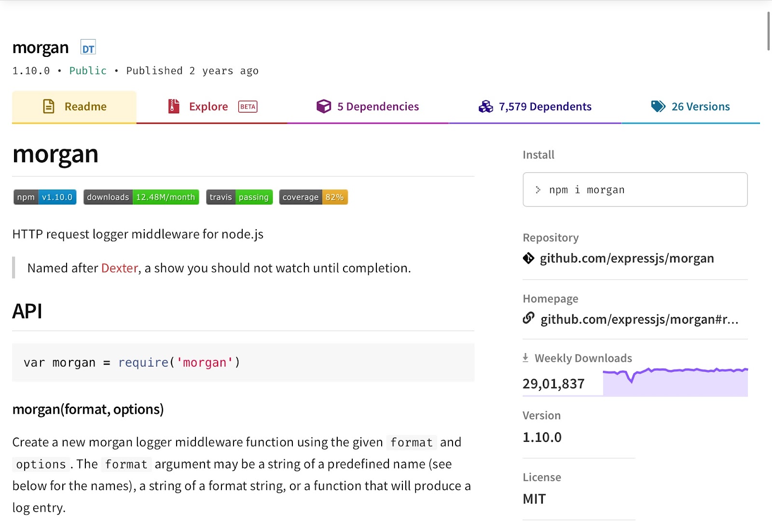Click the Public visibility label

point(88,71)
